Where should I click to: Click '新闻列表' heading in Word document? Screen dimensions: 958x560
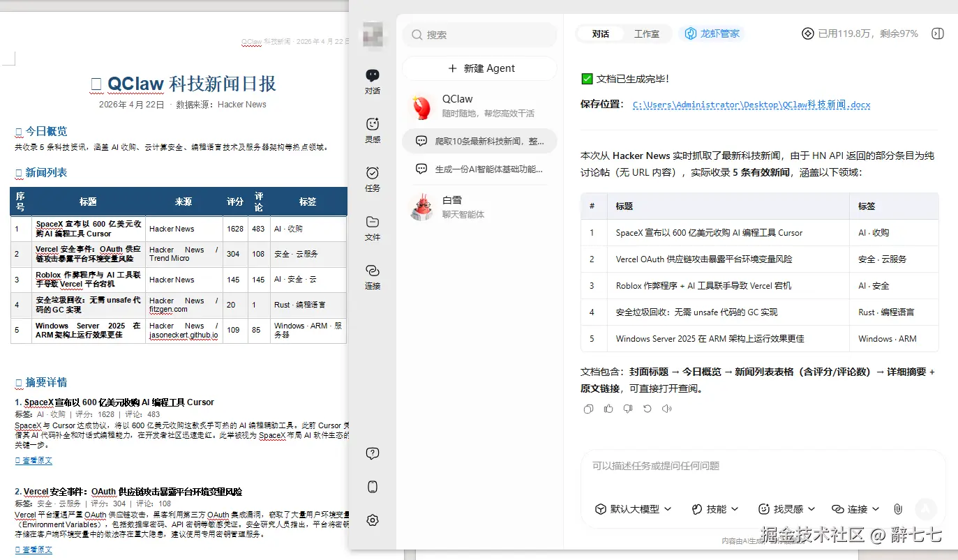point(47,173)
